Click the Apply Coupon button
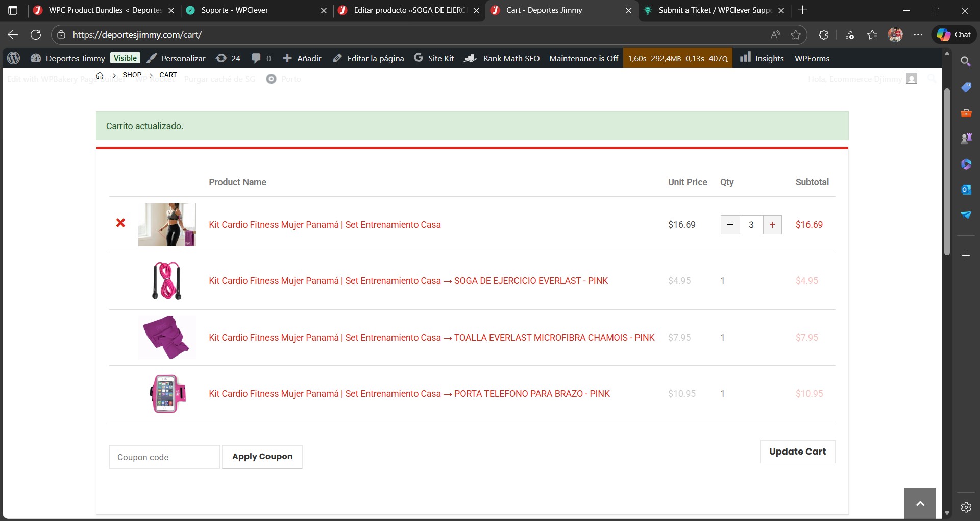Image resolution: width=980 pixels, height=521 pixels. pyautogui.click(x=262, y=457)
